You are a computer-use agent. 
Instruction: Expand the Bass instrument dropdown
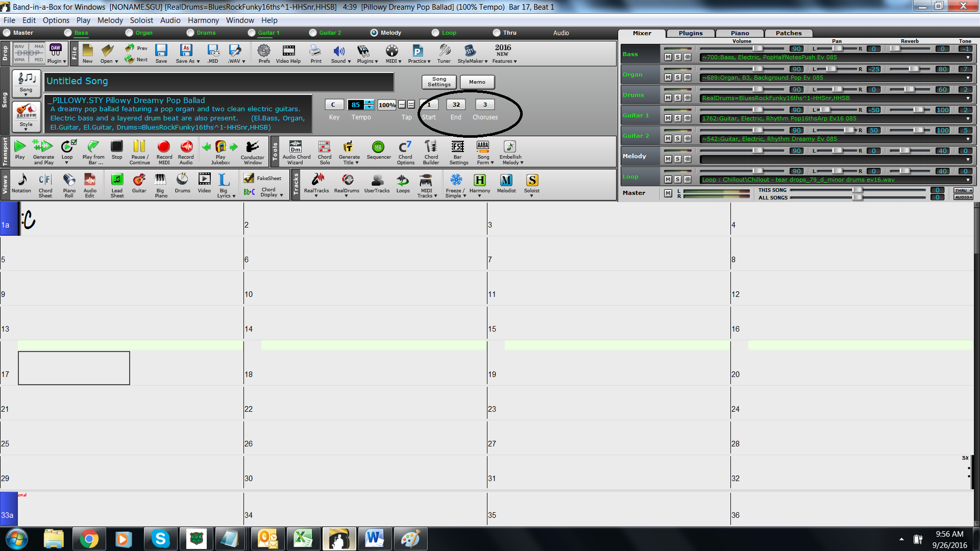[968, 57]
